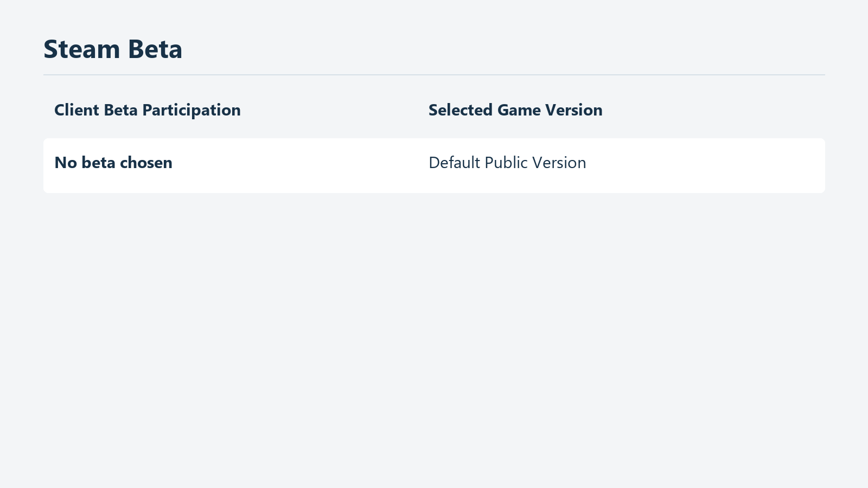The height and width of the screenshot is (488, 868).
Task: Click the word Beta in the page title
Action: pyautogui.click(x=155, y=49)
